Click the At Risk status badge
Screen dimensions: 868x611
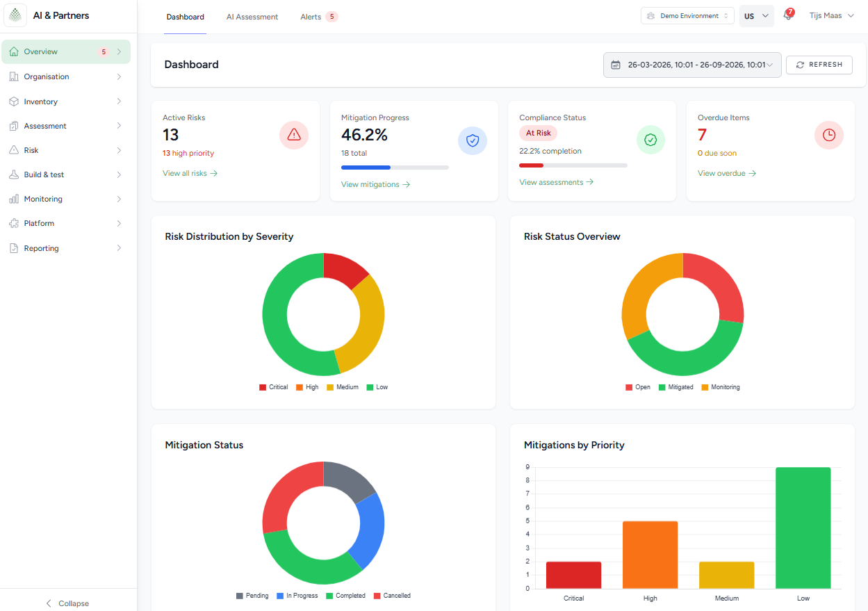coord(538,133)
